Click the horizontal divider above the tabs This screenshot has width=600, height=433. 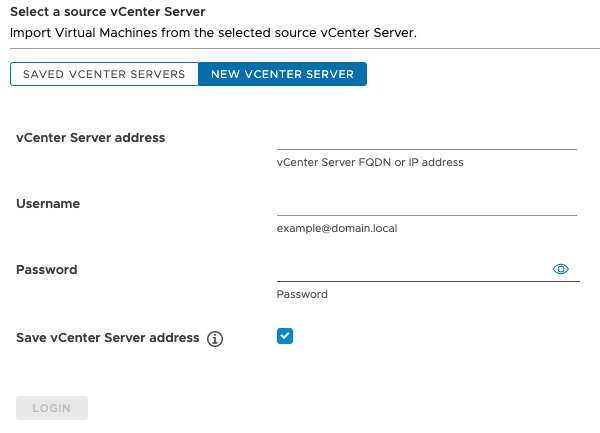300,48
